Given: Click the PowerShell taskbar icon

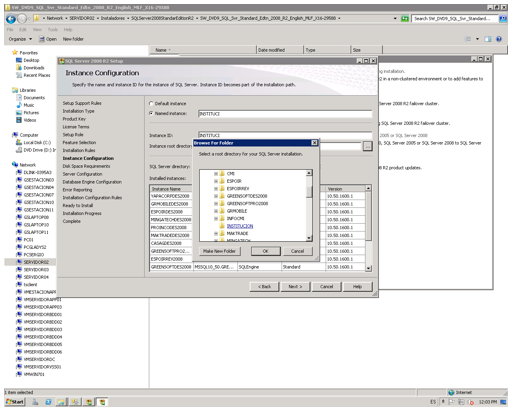Looking at the screenshot, I should pos(48,402).
